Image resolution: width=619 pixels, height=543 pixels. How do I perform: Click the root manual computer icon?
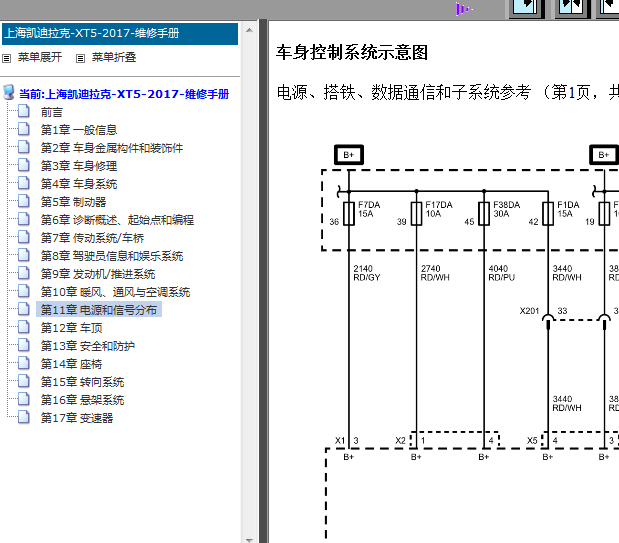[x=9, y=93]
